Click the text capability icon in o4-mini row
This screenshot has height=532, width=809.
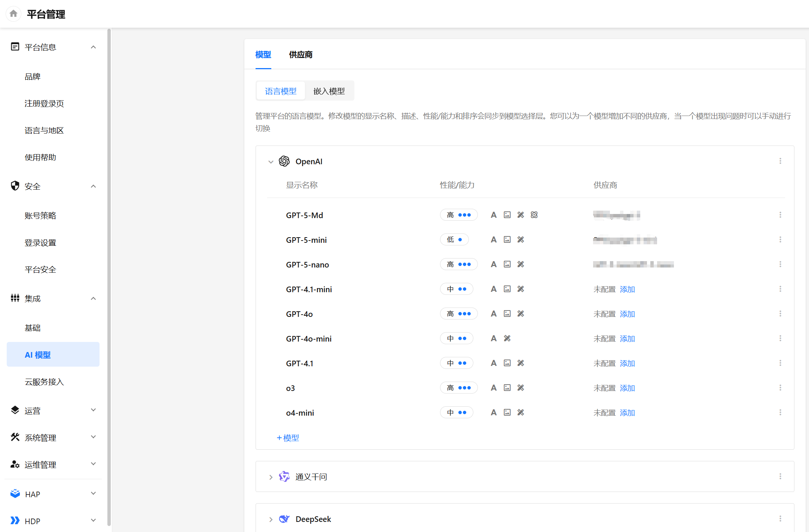coord(494,412)
